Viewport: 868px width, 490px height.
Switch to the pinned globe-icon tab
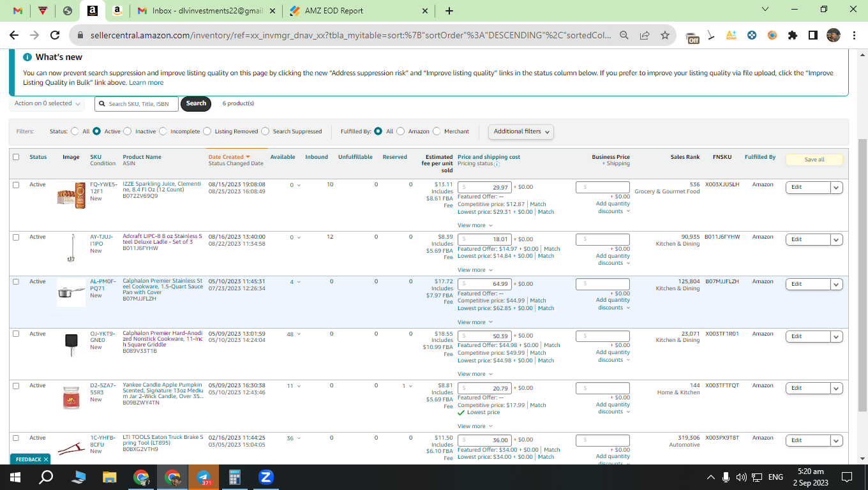point(68,11)
